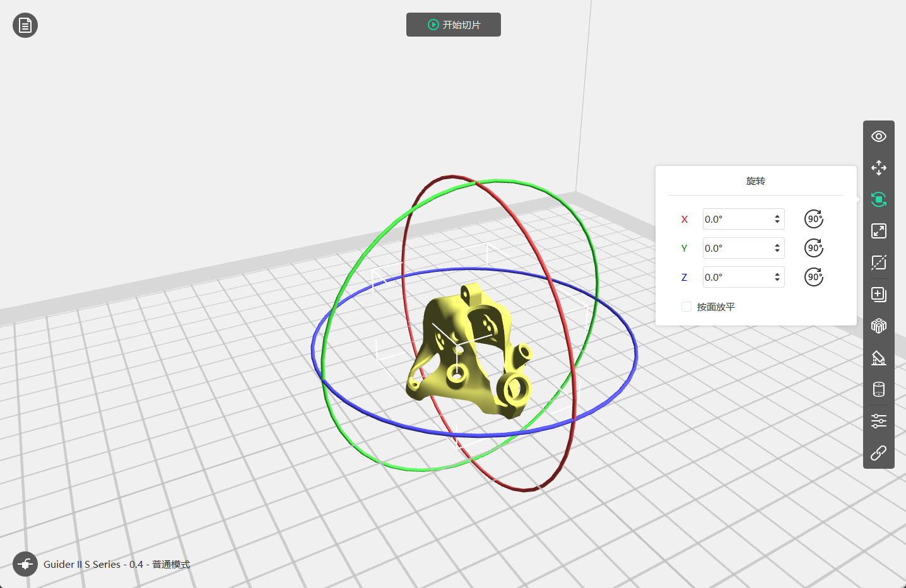The width and height of the screenshot is (906, 588).
Task: Open the file menu document icon
Action: [25, 25]
